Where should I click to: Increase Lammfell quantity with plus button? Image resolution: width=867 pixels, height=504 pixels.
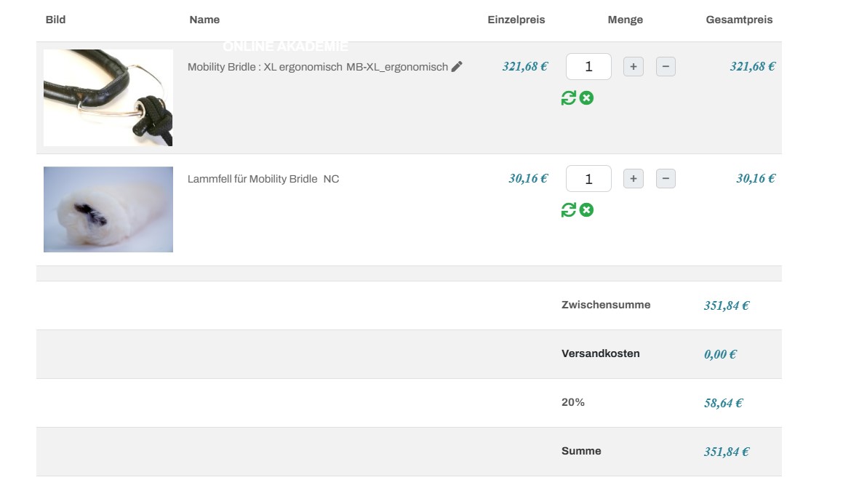[x=634, y=179]
